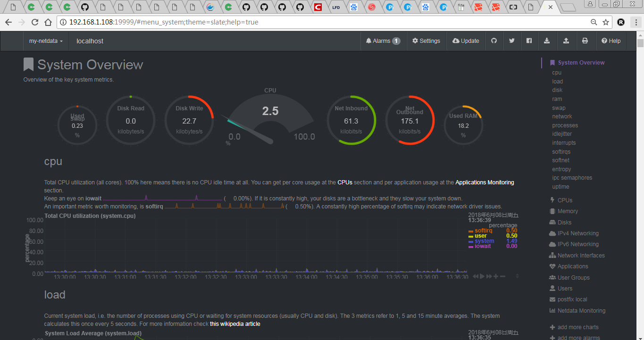Viewport: 644px width, 340px height.
Task: Jump to network in sidebar menu
Action: 562,116
